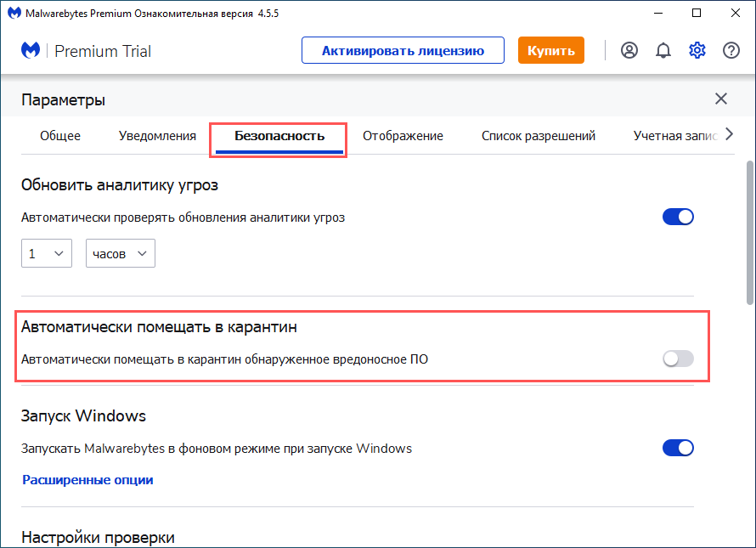Maximize the Malwarebytes window
The width and height of the screenshot is (756, 548).
click(x=697, y=13)
